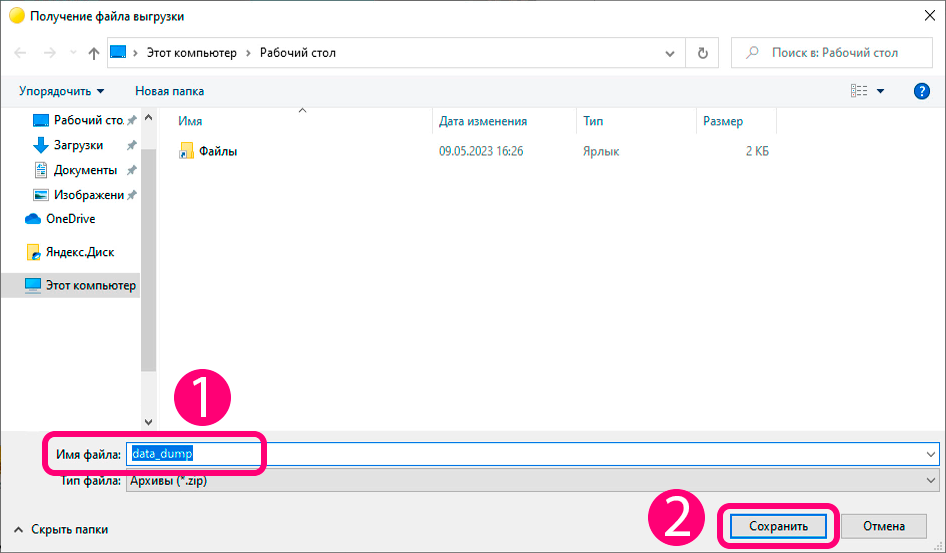Screen dimensions: 946x553
Task: Click the up-one-level arrow icon
Action: (x=94, y=53)
